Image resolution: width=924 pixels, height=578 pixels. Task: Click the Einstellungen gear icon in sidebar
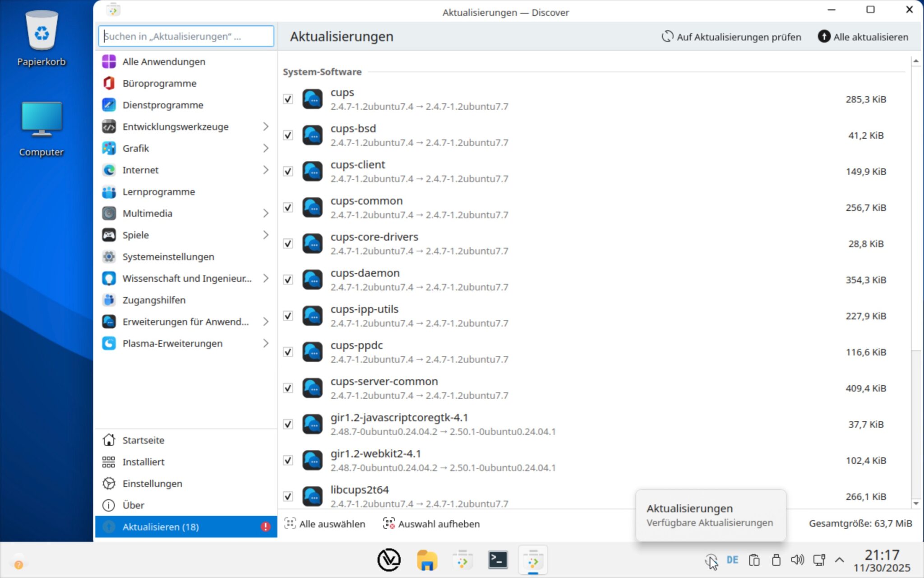coord(109,483)
